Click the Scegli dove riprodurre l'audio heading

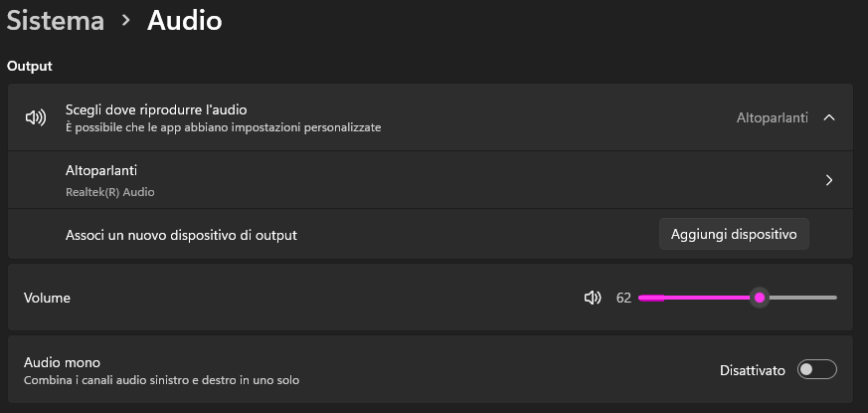click(x=156, y=109)
